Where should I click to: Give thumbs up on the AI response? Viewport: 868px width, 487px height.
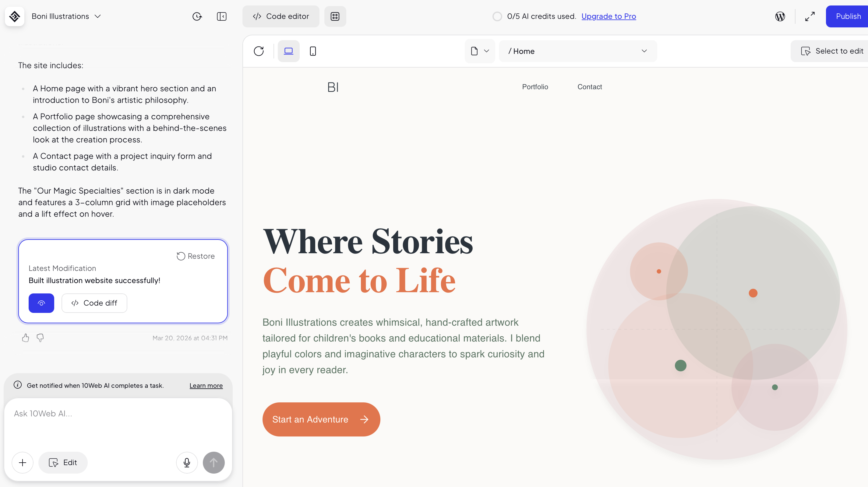[x=25, y=338]
